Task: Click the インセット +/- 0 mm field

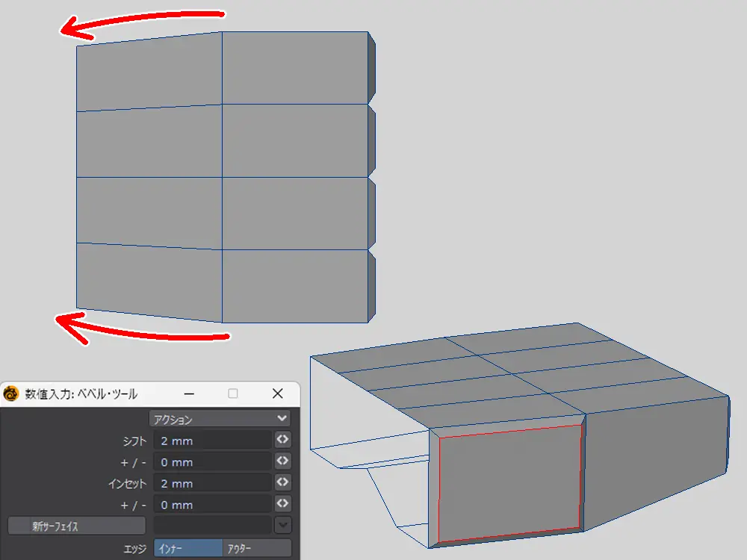Action: 212,504
